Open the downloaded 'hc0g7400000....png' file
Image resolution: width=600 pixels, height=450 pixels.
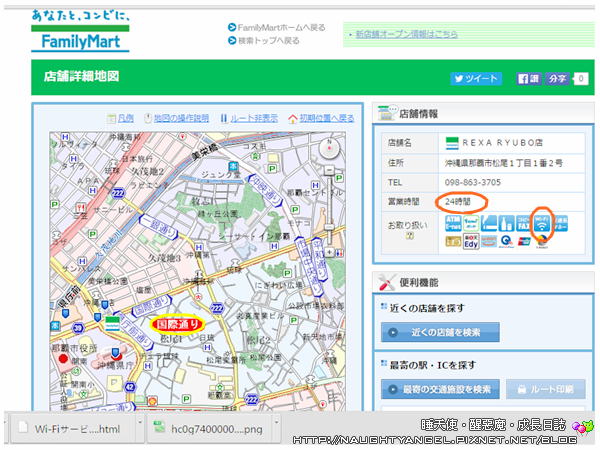(x=209, y=429)
